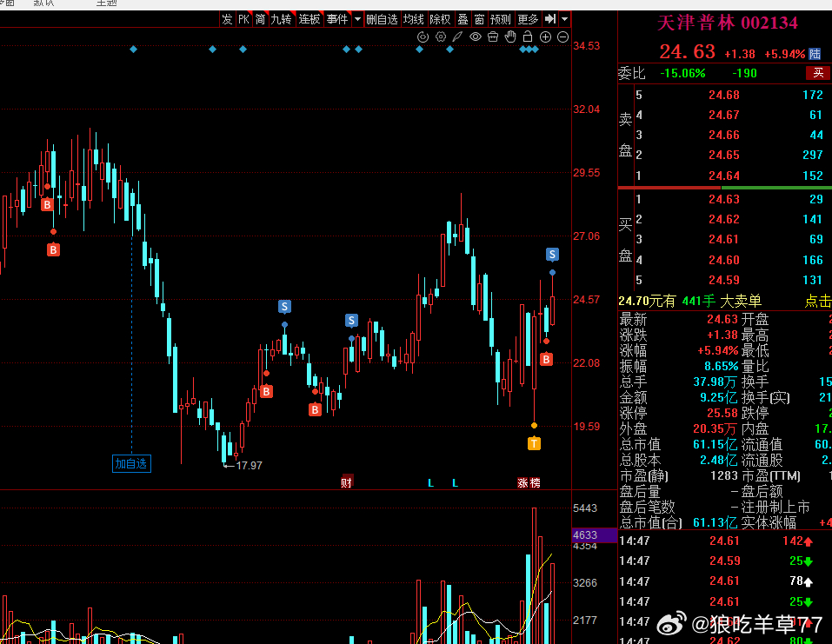Click the 涨榜 marker at chart bottom
Screen dimensions: 832x644
(x=529, y=482)
